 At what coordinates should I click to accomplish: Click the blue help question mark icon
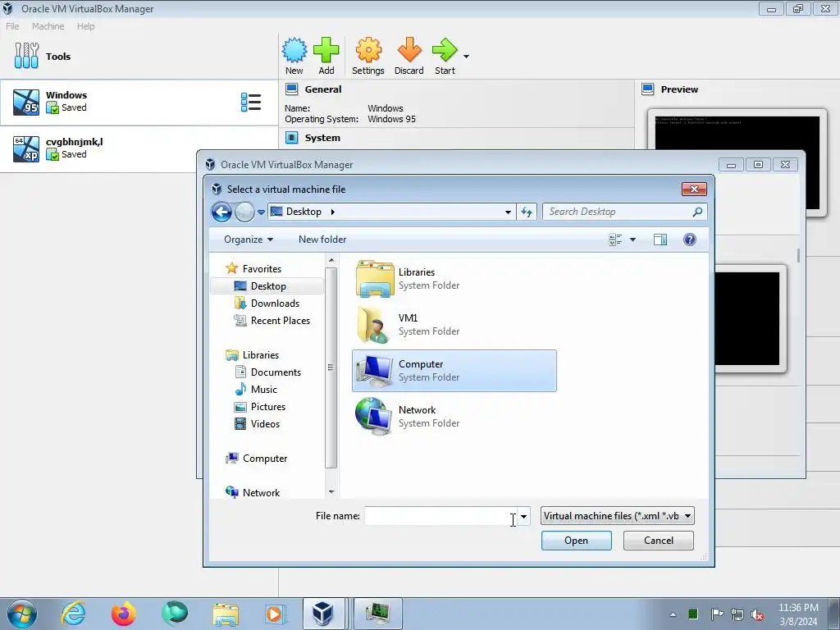(689, 240)
